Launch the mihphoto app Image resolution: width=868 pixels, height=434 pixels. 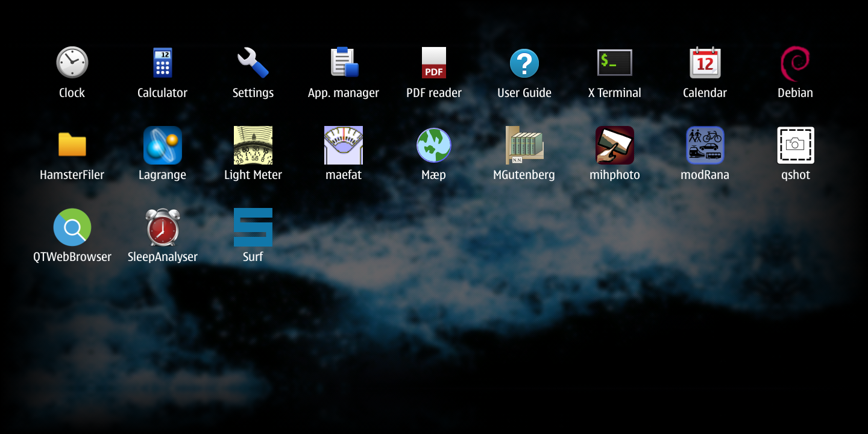tap(615, 145)
